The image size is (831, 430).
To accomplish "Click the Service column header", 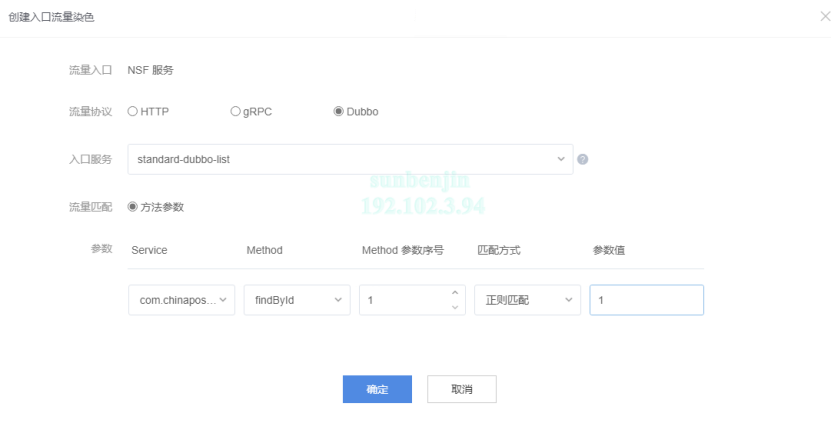I will [x=149, y=250].
